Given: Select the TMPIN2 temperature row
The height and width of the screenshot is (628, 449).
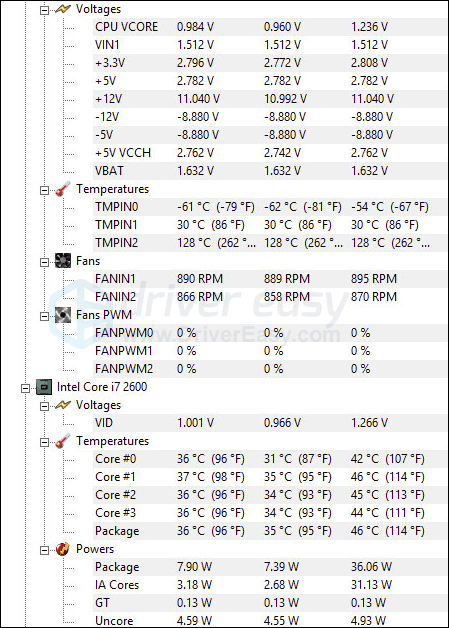Looking at the screenshot, I should 270,243.
